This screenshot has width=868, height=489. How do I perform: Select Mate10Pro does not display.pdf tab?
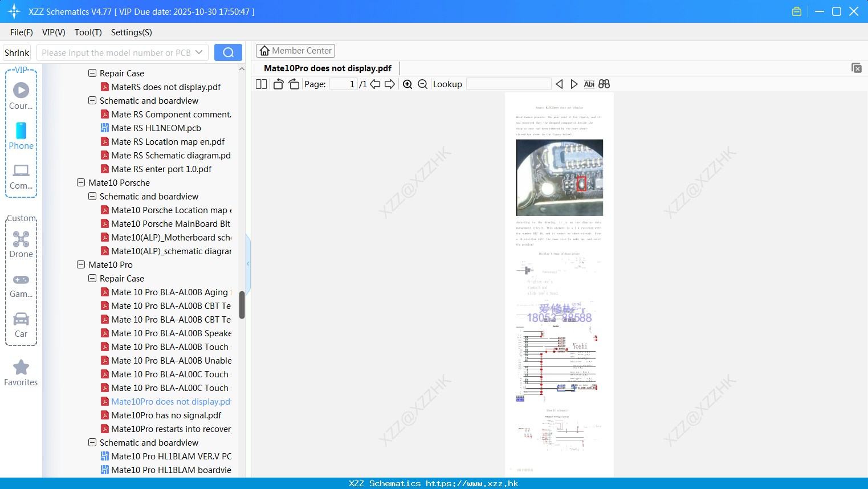(328, 68)
